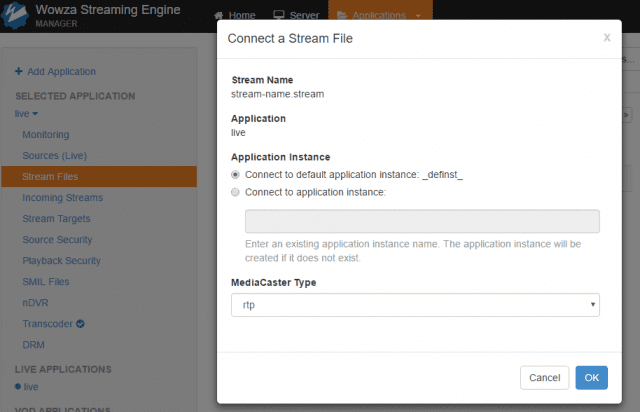
Task: Click the OK button
Action: (591, 378)
